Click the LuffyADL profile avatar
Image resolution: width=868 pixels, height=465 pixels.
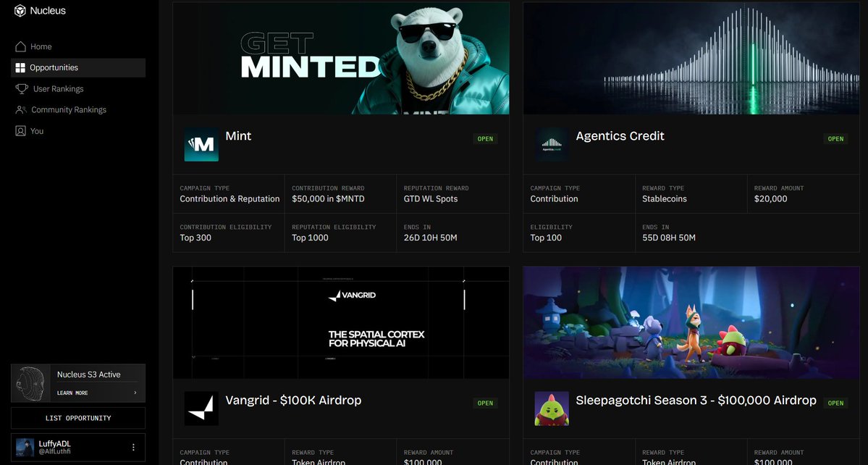[25, 448]
